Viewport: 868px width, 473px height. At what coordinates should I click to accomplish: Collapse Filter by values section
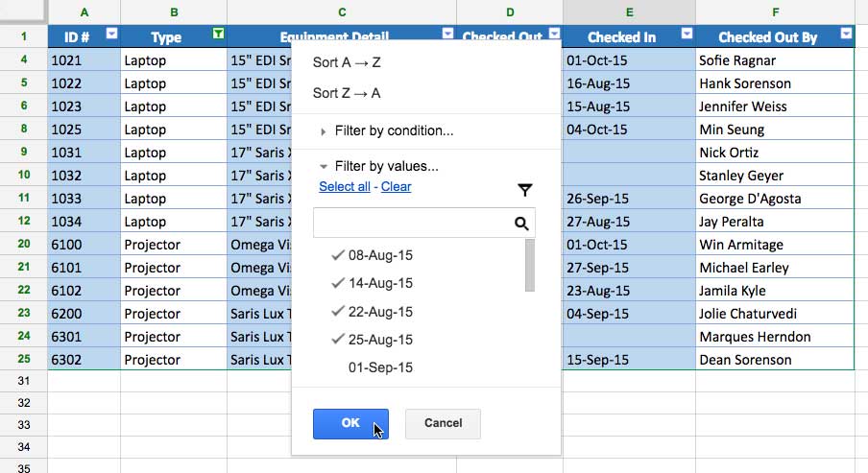click(386, 166)
